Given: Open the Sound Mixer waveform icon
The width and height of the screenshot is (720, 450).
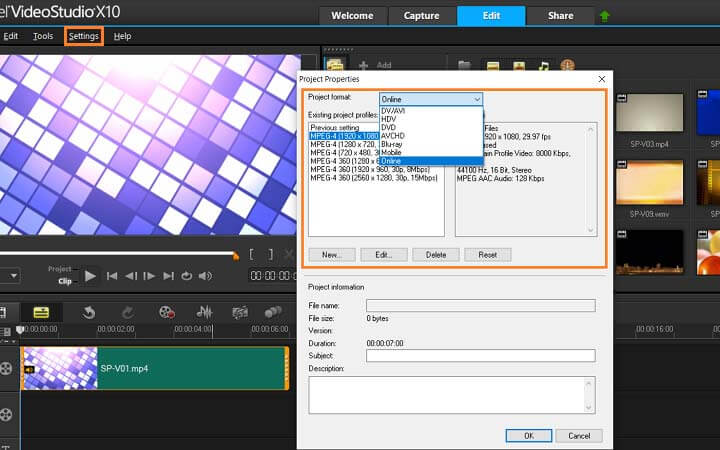Looking at the screenshot, I should pyautogui.click(x=204, y=313).
